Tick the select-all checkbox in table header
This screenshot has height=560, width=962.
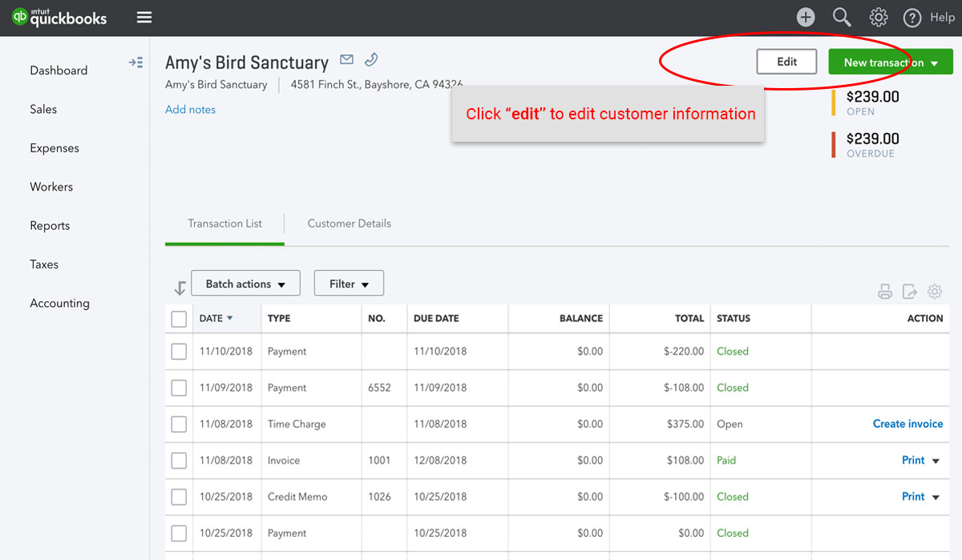pos(179,319)
